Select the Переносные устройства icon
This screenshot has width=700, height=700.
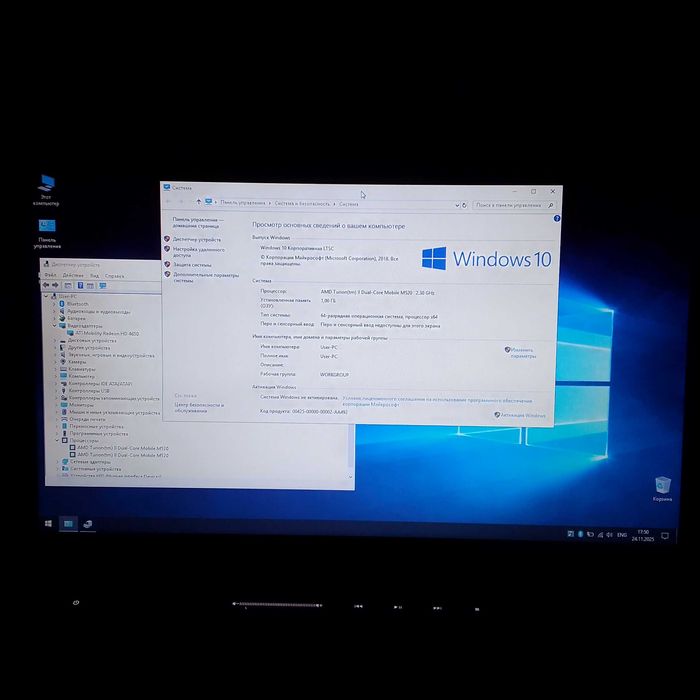pos(64,426)
